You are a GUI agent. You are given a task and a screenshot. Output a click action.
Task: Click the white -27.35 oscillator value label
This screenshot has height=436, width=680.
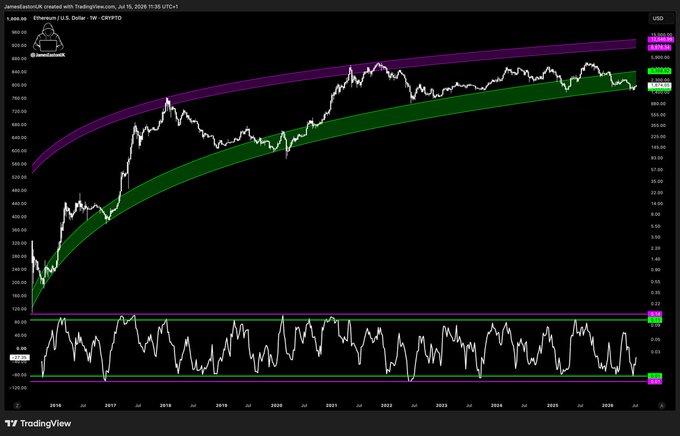(19, 357)
